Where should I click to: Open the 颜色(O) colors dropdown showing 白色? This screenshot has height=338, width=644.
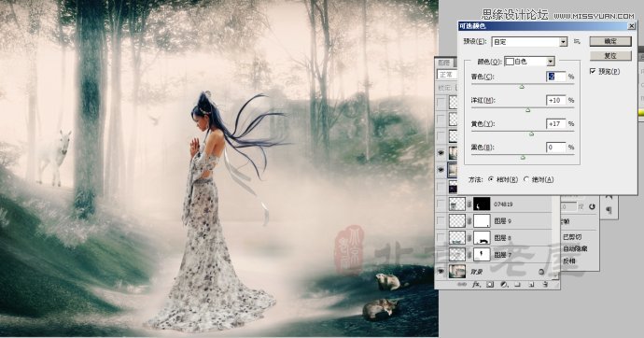[529, 62]
